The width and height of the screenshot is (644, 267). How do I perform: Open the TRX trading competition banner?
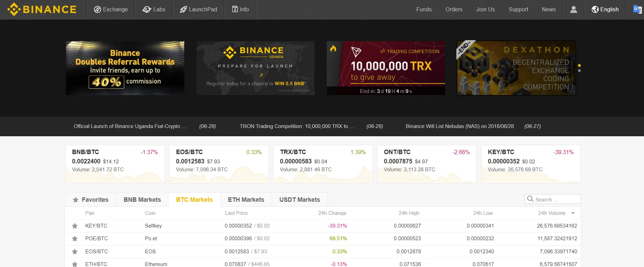coord(386,68)
